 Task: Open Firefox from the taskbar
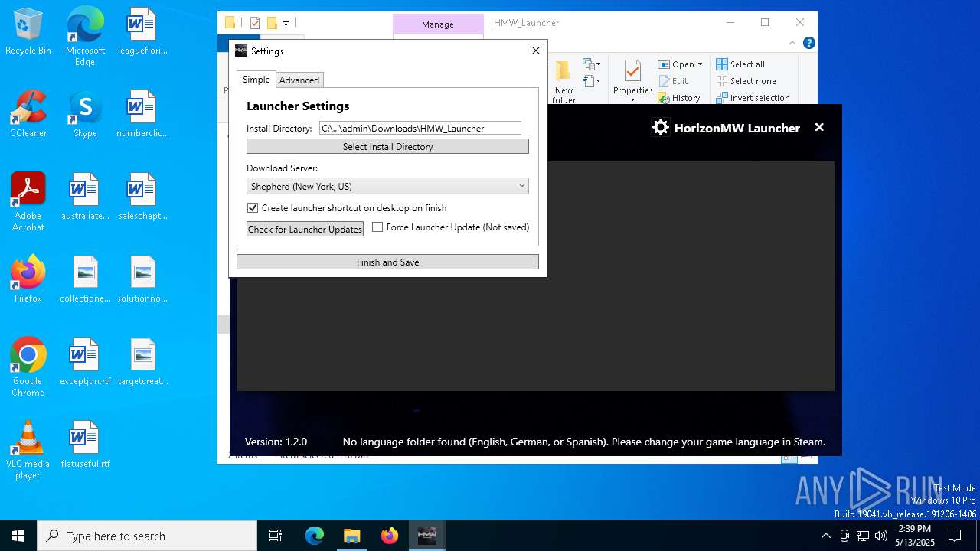[389, 536]
